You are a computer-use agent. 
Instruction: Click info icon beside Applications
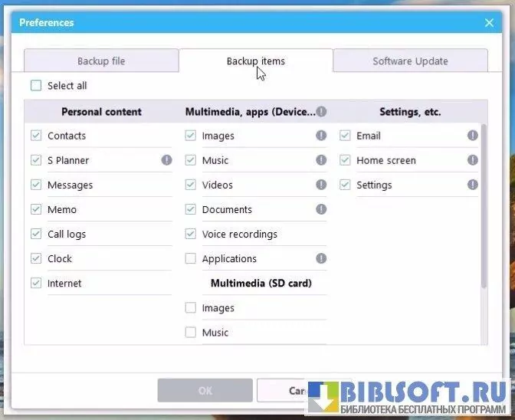tap(321, 258)
